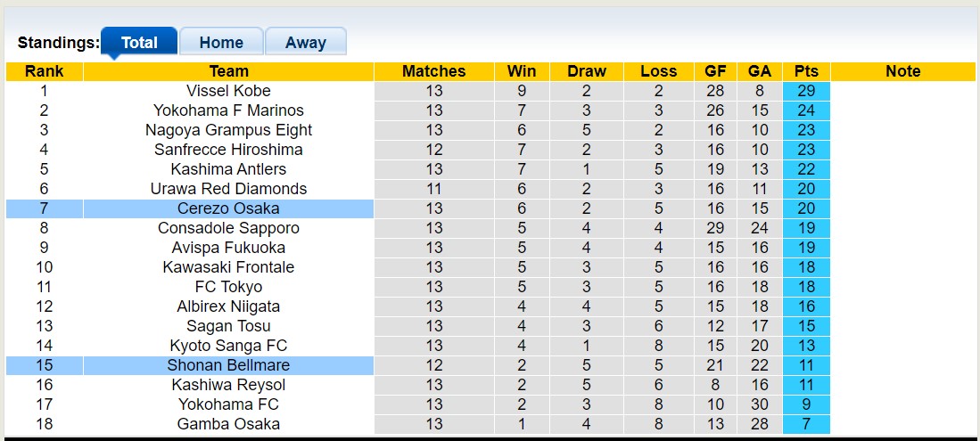
Task: Click the Vissel Kobe team name
Action: 228,91
